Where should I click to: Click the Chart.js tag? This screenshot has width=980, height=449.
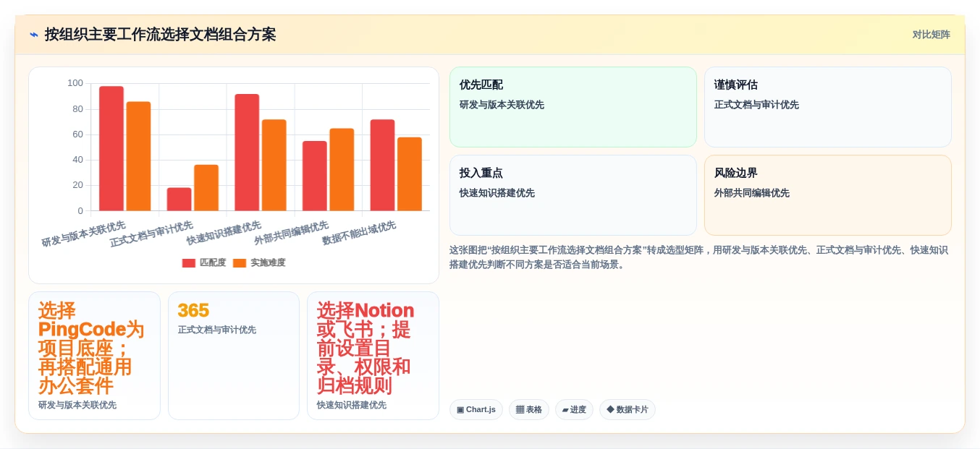tap(476, 410)
